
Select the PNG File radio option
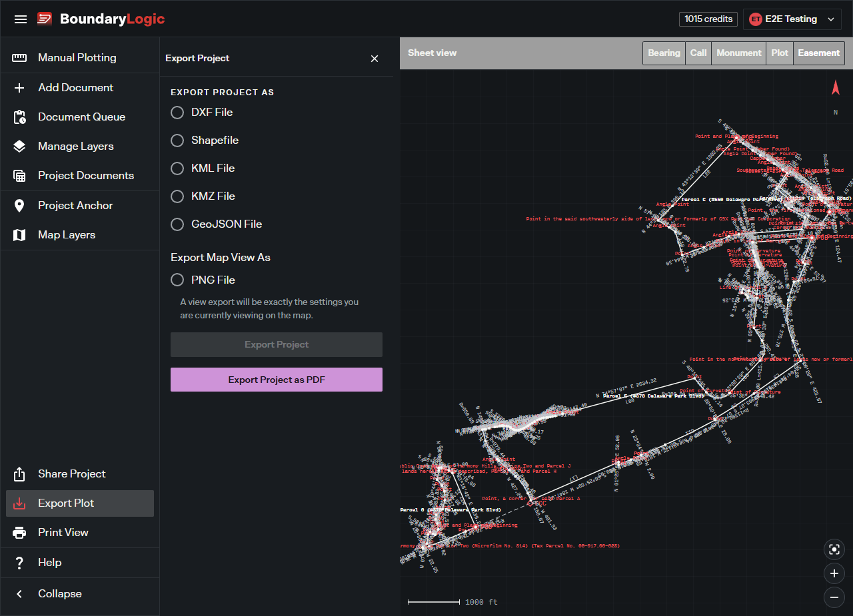pyautogui.click(x=177, y=280)
